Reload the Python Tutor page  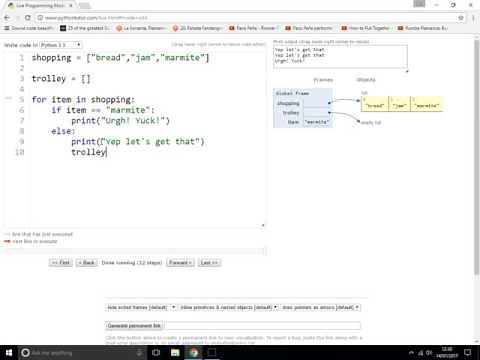coord(28,18)
